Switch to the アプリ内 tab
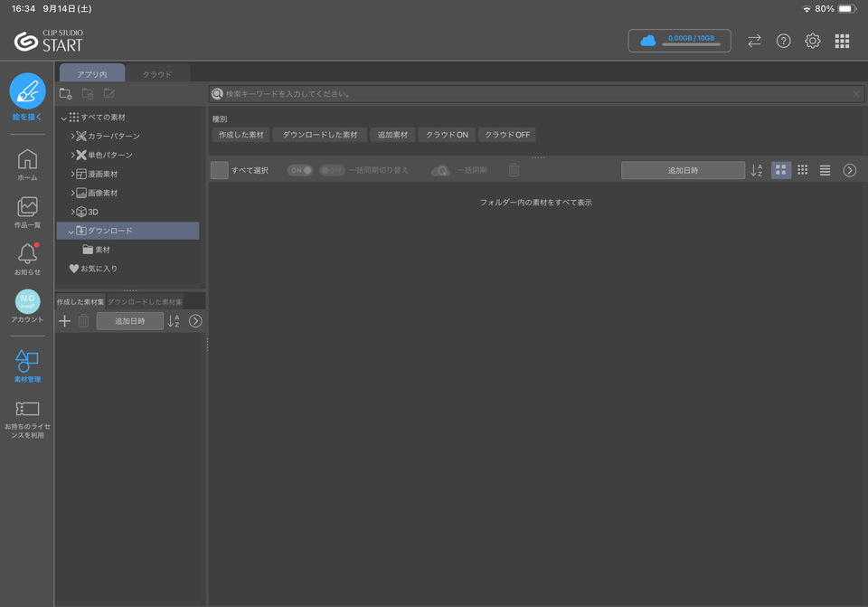Screen dimensions: 868x607 pyautogui.click(x=92, y=73)
